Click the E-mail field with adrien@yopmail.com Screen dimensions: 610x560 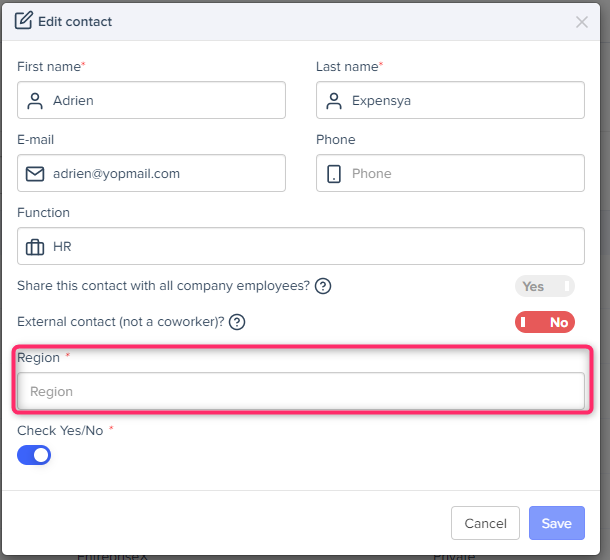click(165, 173)
